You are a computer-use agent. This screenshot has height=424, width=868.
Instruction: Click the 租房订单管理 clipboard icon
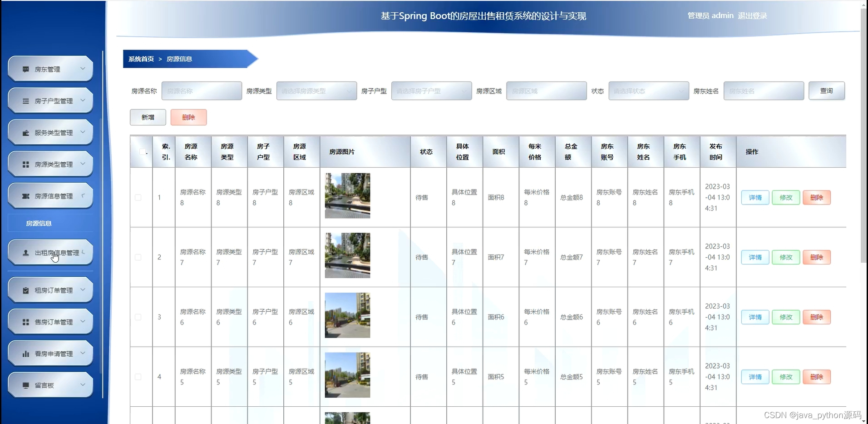pyautogui.click(x=25, y=290)
